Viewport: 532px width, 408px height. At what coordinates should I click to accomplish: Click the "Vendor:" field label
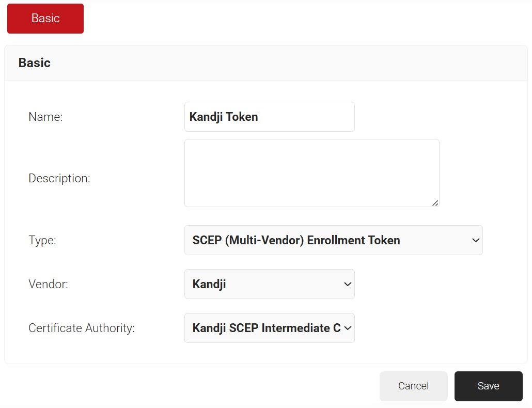click(48, 284)
